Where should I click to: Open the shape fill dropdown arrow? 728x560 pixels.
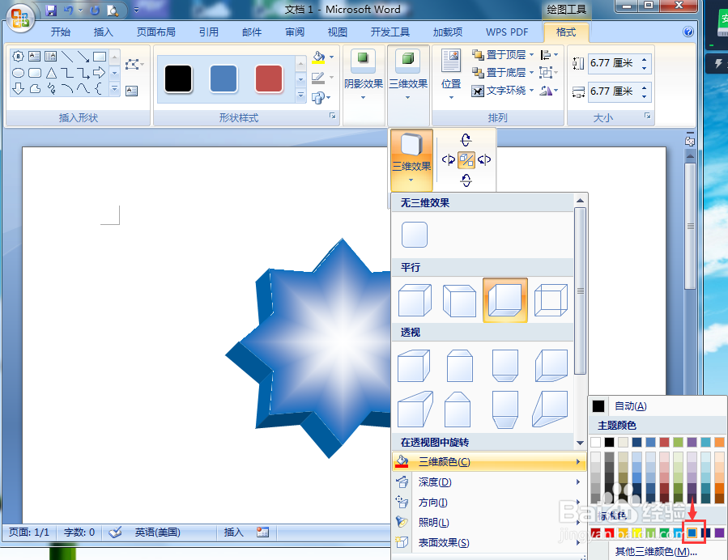coord(331,57)
